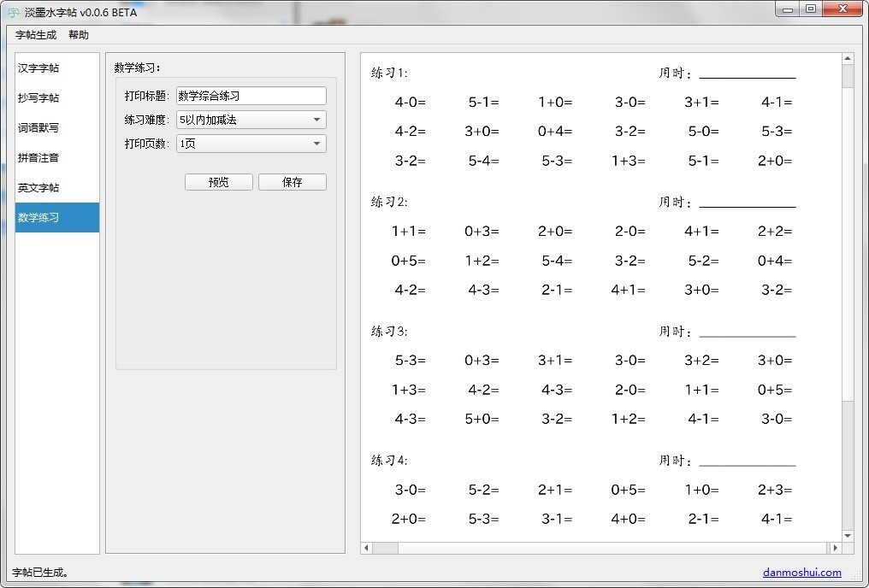869x588 pixels.
Task: Select the highlighted 数学练习 item
Action: click(38, 217)
